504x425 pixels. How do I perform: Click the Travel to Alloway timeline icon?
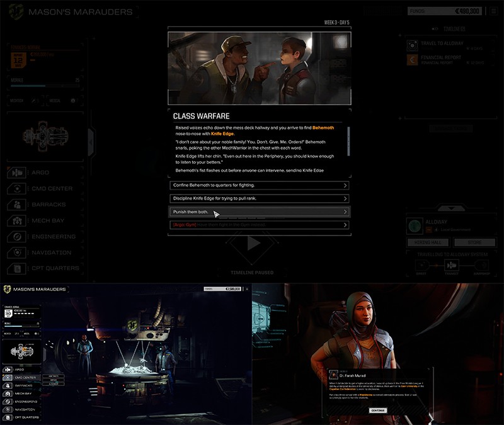tap(412, 44)
